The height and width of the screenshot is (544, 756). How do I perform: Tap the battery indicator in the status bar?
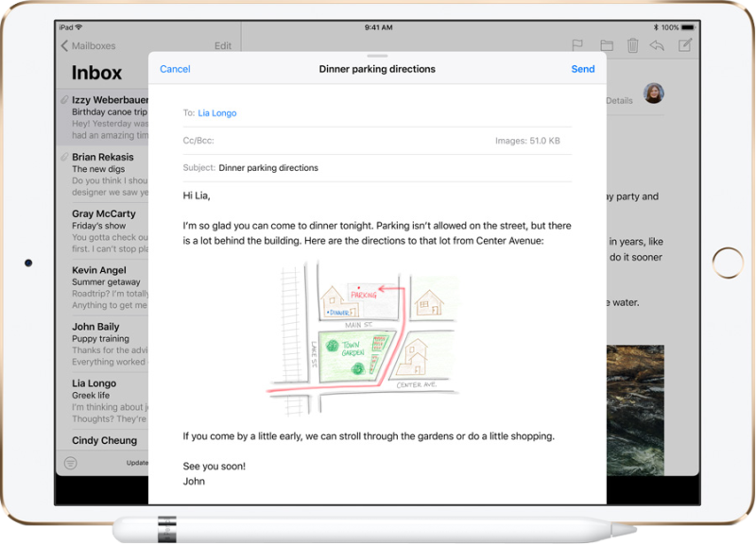(687, 27)
